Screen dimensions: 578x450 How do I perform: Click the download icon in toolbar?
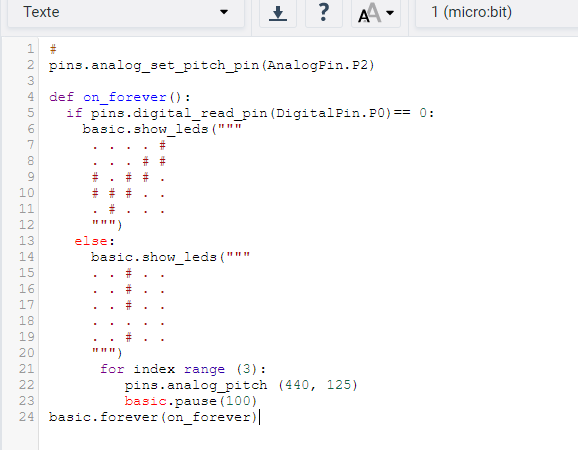click(x=278, y=13)
